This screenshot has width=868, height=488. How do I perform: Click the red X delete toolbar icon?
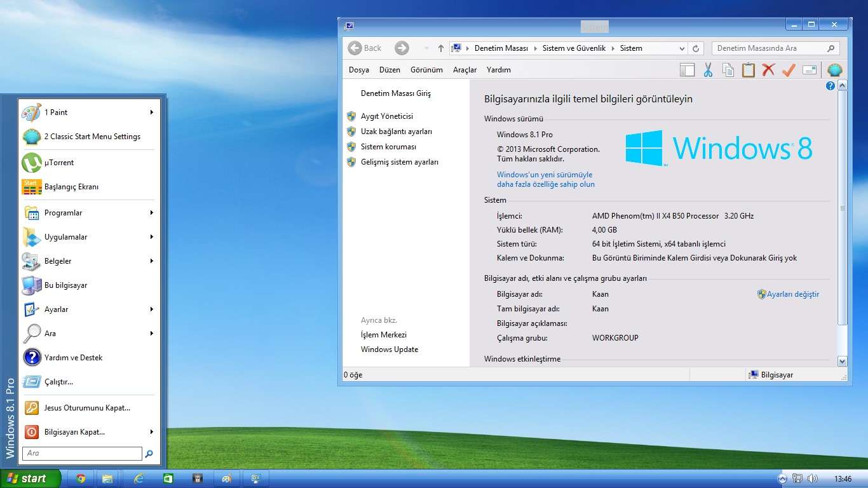point(768,69)
